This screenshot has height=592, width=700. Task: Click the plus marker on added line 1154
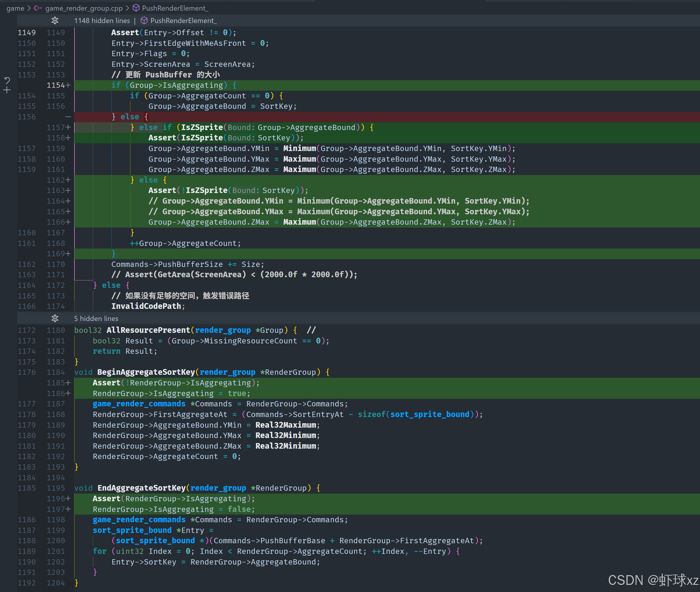(69, 85)
